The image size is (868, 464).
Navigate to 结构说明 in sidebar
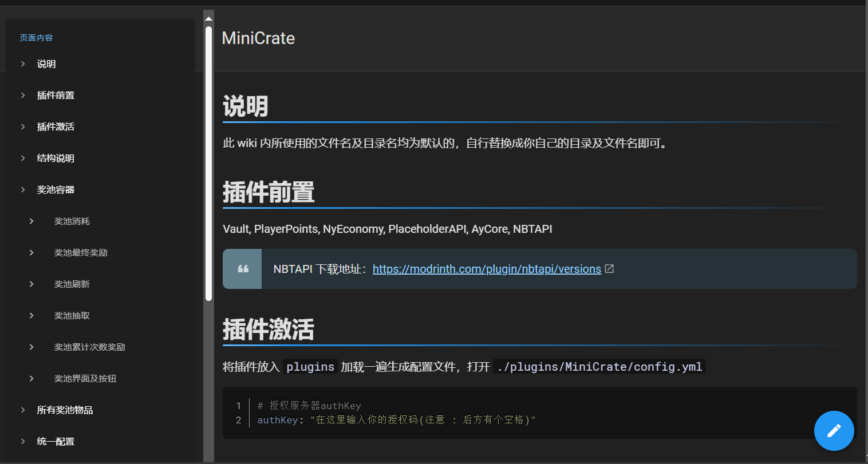click(x=56, y=158)
